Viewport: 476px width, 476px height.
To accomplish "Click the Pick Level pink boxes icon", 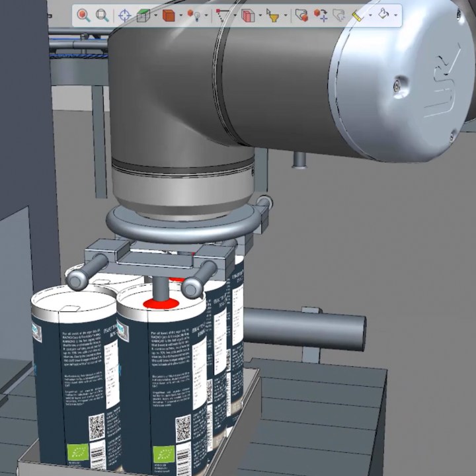I will click(248, 15).
